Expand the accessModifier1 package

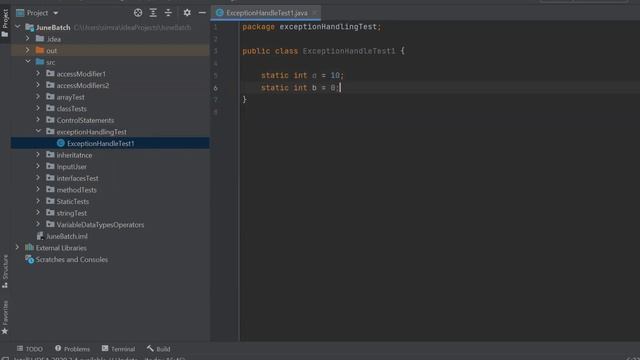pos(38,73)
